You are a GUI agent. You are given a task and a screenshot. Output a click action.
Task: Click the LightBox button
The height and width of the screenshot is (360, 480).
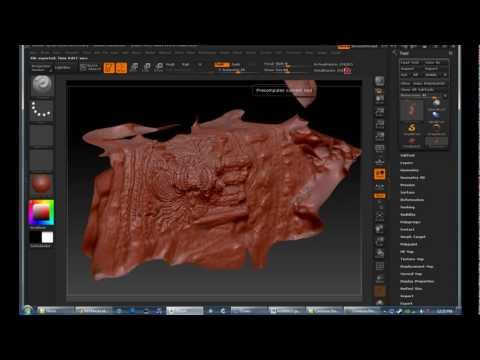62,68
